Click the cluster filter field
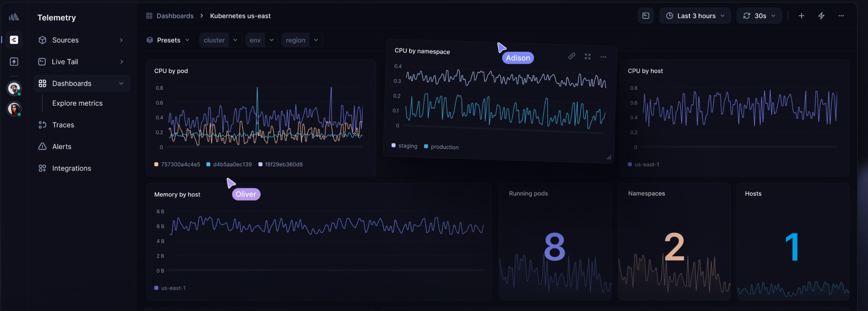 click(214, 40)
